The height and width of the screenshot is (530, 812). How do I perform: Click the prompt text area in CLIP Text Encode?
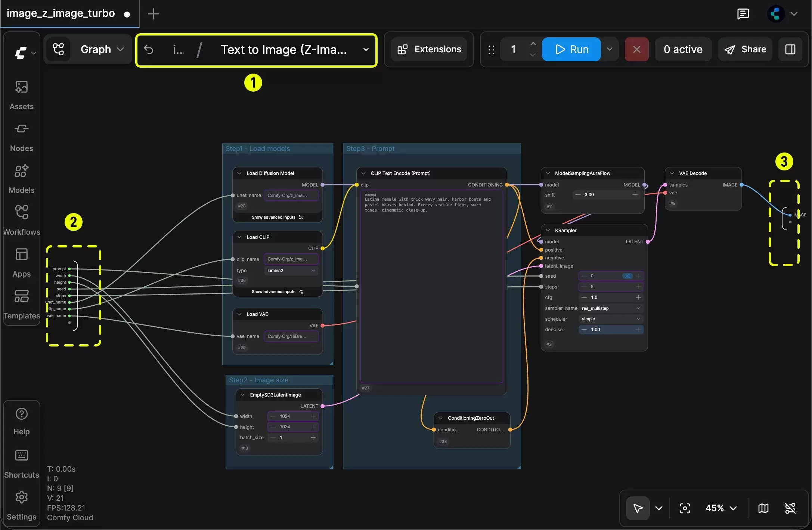point(431,287)
